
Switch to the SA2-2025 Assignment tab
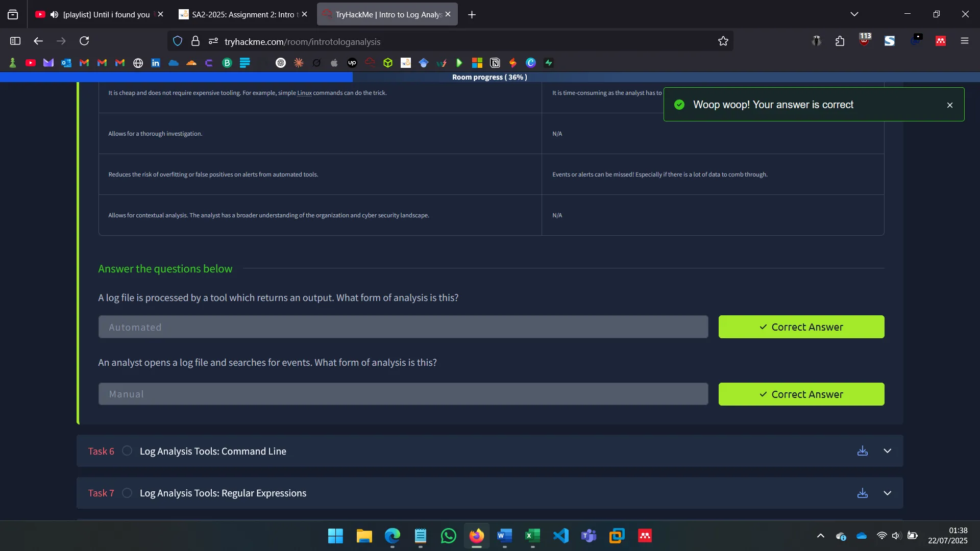tap(240, 14)
